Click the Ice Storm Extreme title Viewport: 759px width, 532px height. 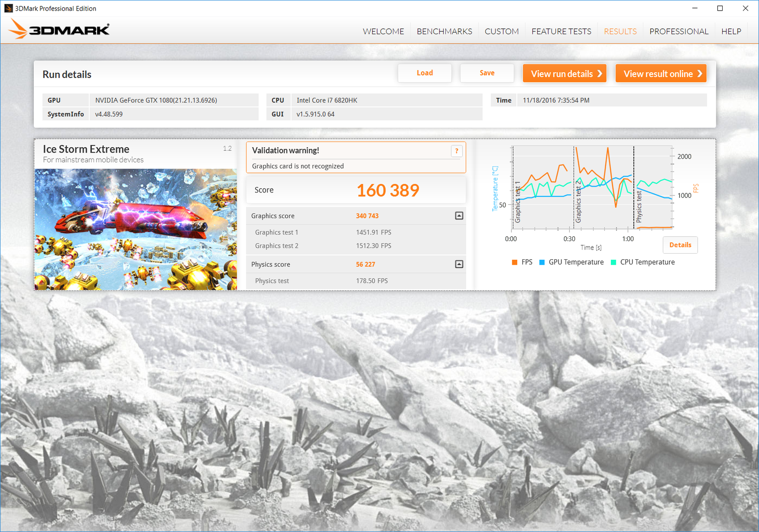86,149
